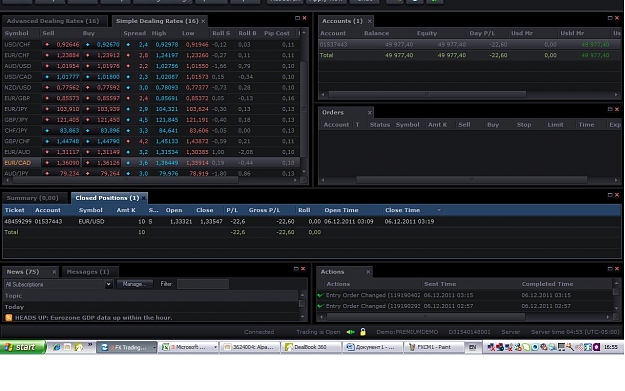Click the Total row in Accounts panel

[x=470, y=55]
